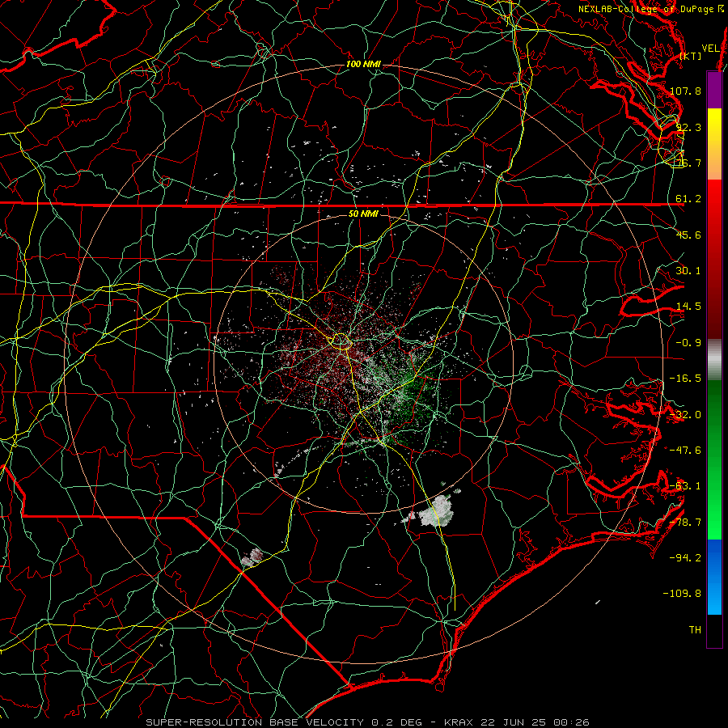Select the 107.8 value on velocity scale
Image resolution: width=728 pixels, height=728 pixels.
(x=686, y=91)
